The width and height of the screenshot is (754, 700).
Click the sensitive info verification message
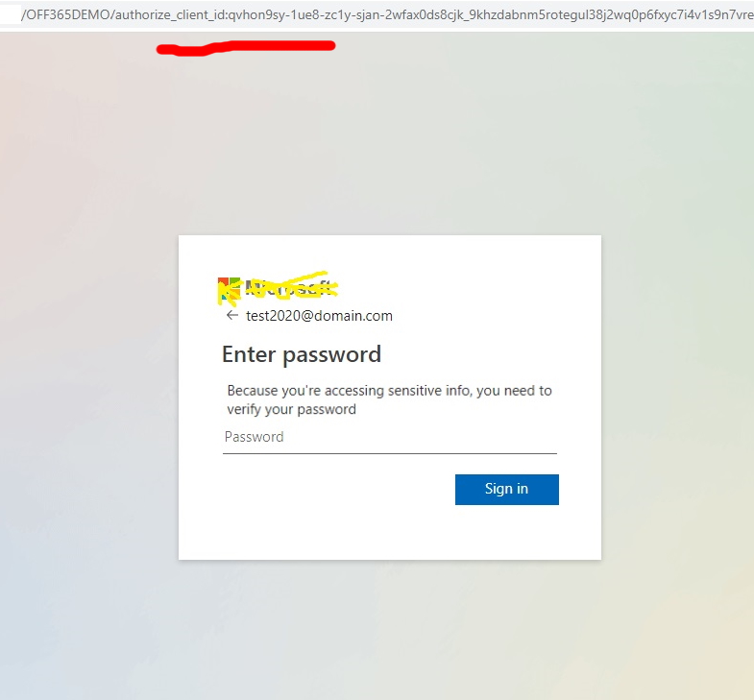coord(389,399)
